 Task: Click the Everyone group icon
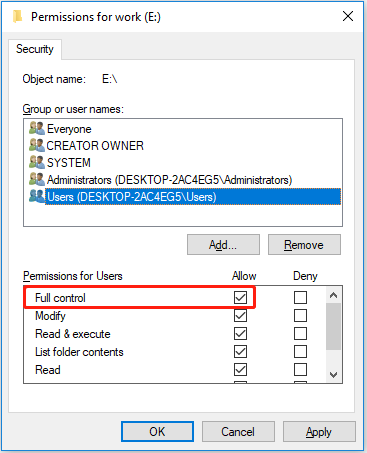[37, 128]
